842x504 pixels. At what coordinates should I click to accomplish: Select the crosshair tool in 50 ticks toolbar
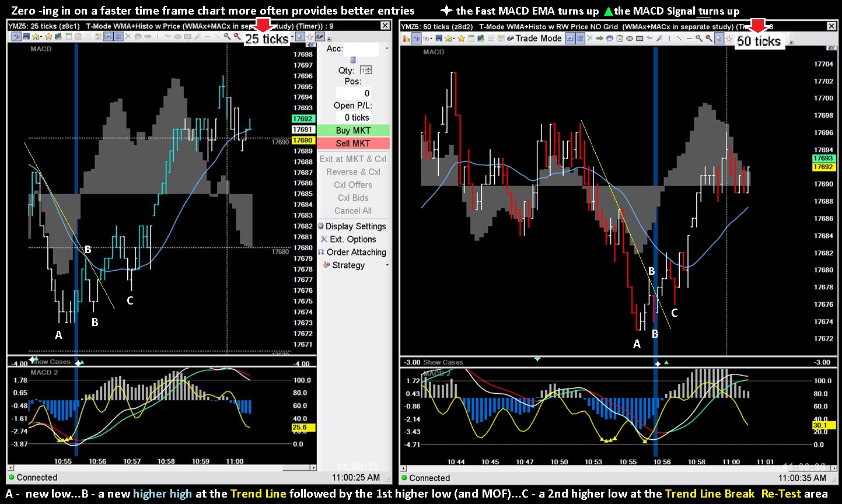pos(729,39)
